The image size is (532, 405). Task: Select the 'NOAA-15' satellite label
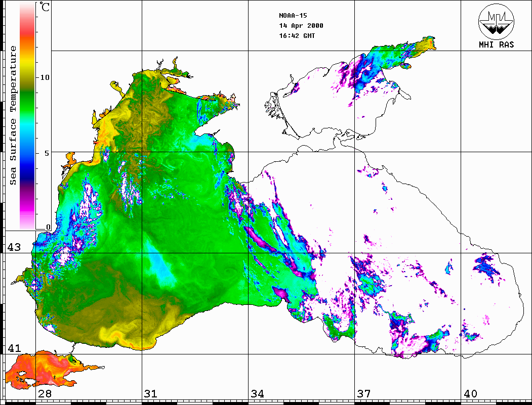(x=293, y=16)
